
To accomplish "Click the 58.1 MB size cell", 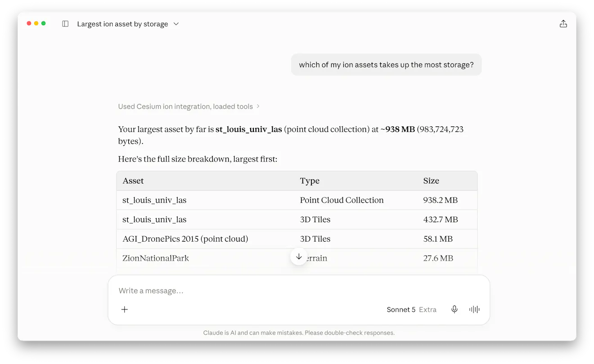I will click(x=438, y=239).
